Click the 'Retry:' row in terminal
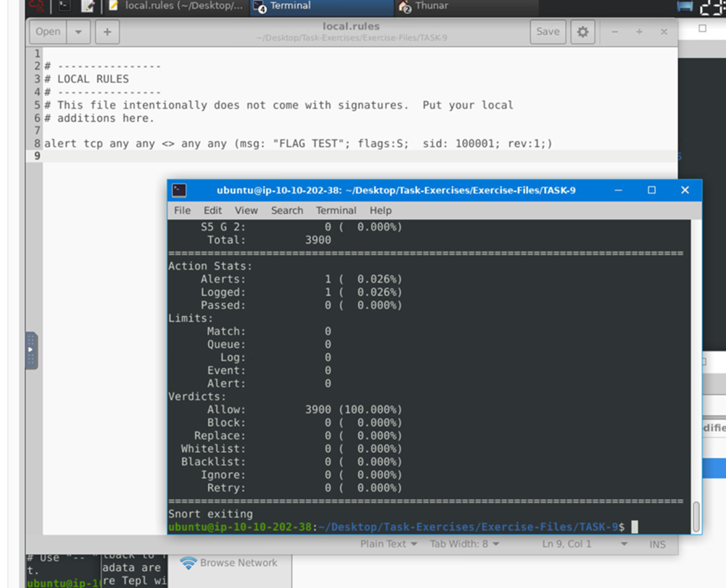The image size is (726, 588). point(304,488)
